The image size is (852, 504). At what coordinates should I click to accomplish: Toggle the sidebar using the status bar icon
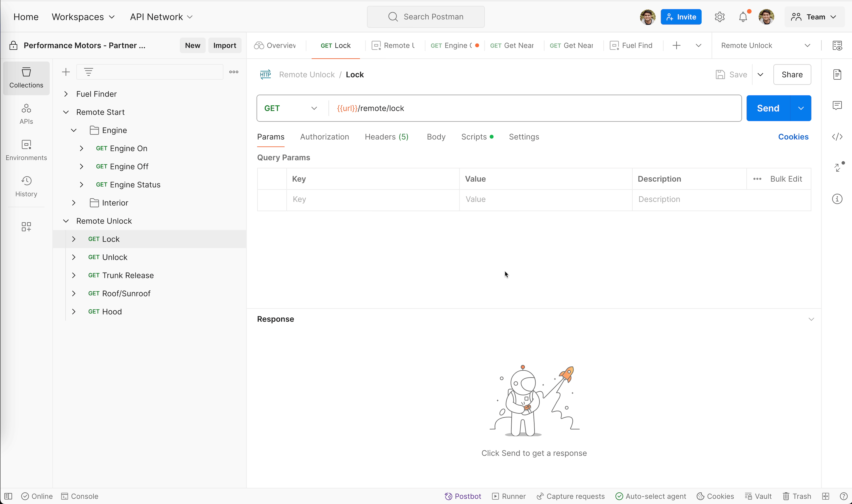(x=9, y=496)
